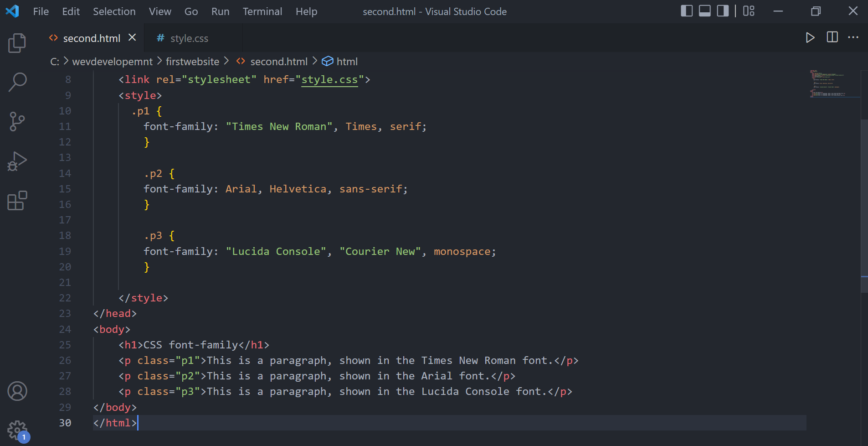Click the VS Code logo icon
The image size is (868, 446).
12,11
